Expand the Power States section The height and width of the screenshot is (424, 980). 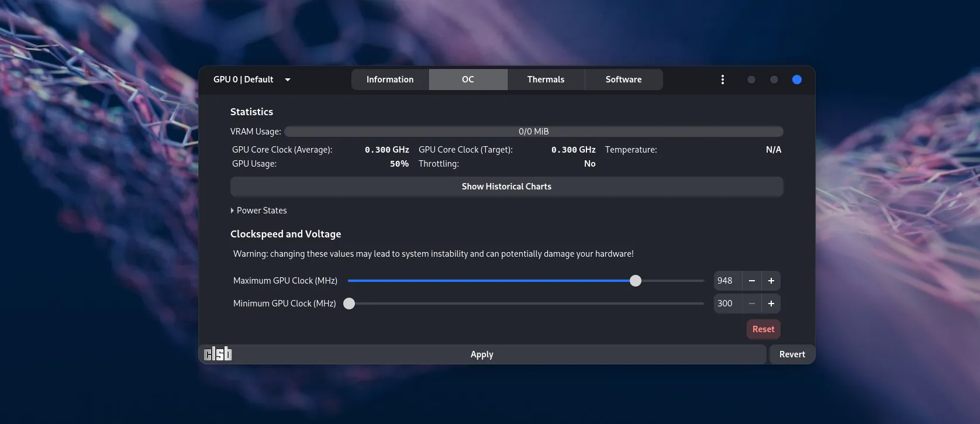click(258, 211)
